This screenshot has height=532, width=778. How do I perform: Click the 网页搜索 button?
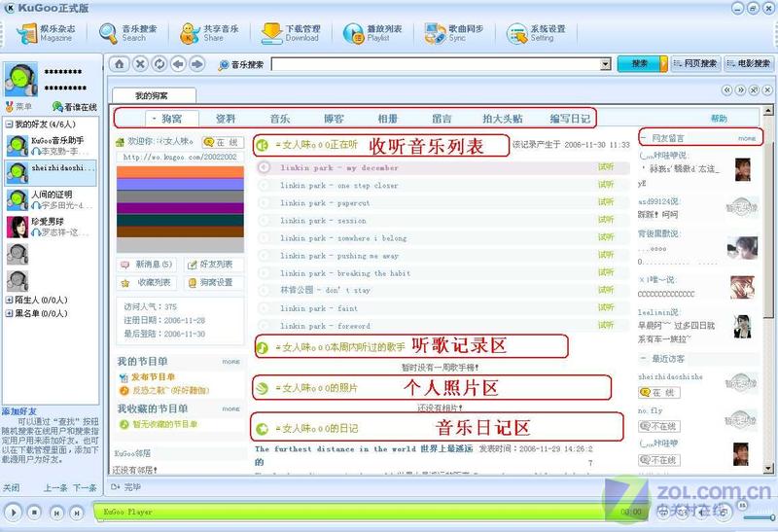pos(695,63)
